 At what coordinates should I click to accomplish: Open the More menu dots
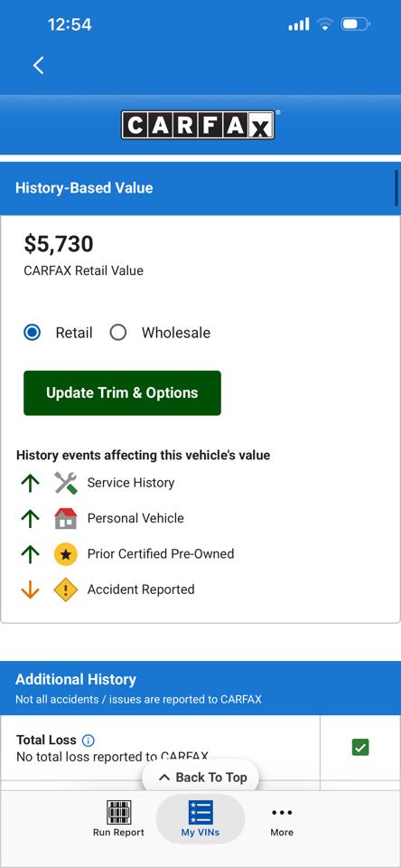point(282,813)
